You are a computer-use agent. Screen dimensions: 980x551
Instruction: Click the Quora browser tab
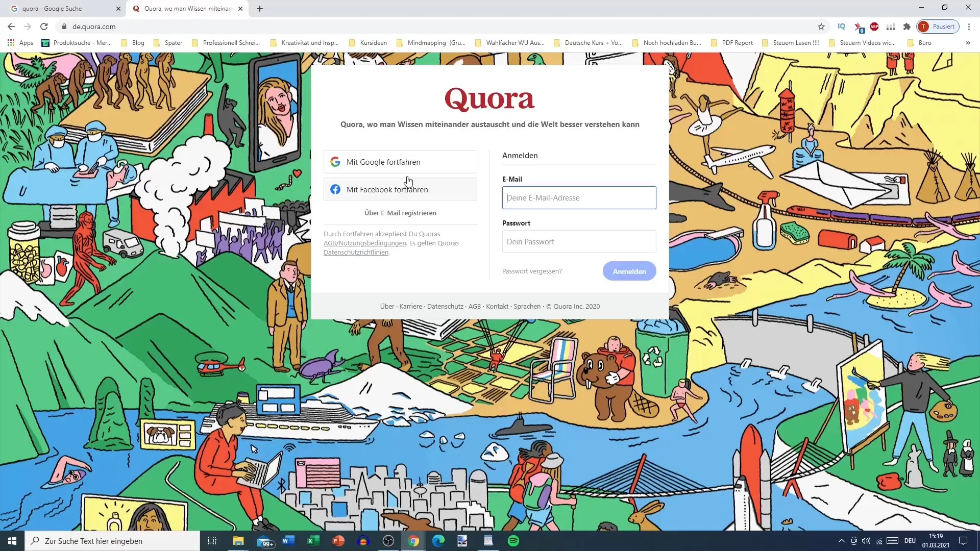[186, 8]
